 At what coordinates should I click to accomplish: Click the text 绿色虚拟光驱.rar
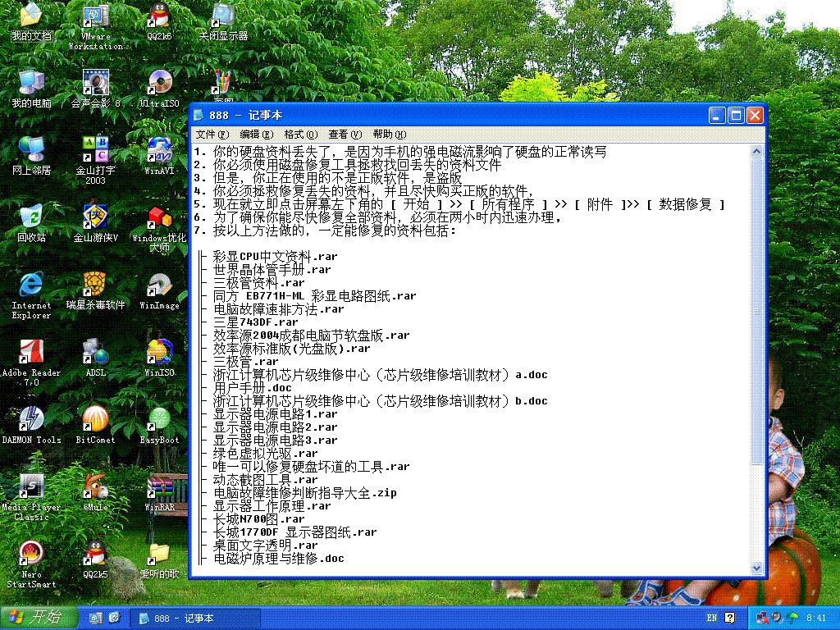(x=266, y=453)
